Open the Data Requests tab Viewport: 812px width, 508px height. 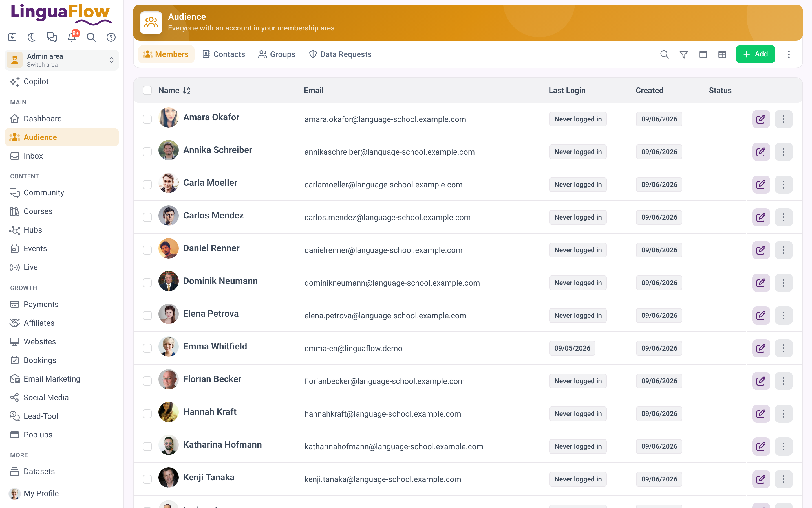pos(340,54)
